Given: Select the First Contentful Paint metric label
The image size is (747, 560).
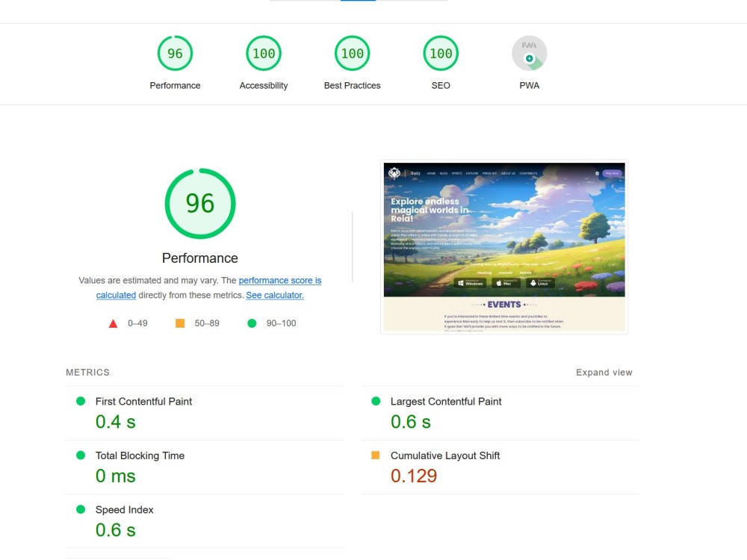Looking at the screenshot, I should (143, 402).
